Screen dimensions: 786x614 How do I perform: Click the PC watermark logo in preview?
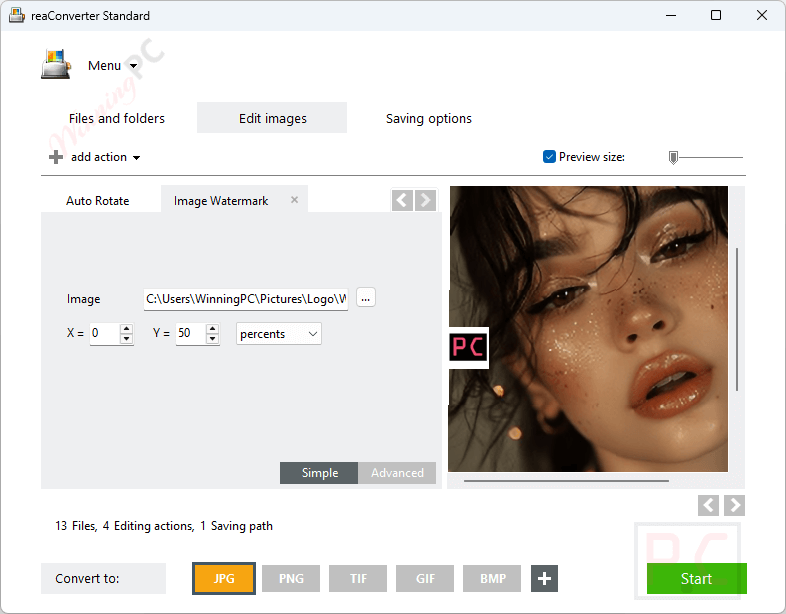click(x=468, y=347)
